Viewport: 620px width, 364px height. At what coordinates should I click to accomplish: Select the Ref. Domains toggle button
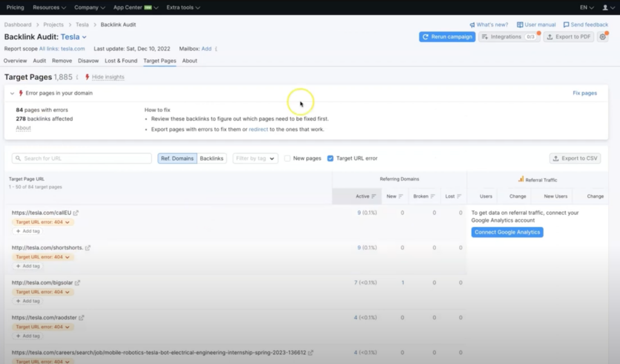(177, 158)
